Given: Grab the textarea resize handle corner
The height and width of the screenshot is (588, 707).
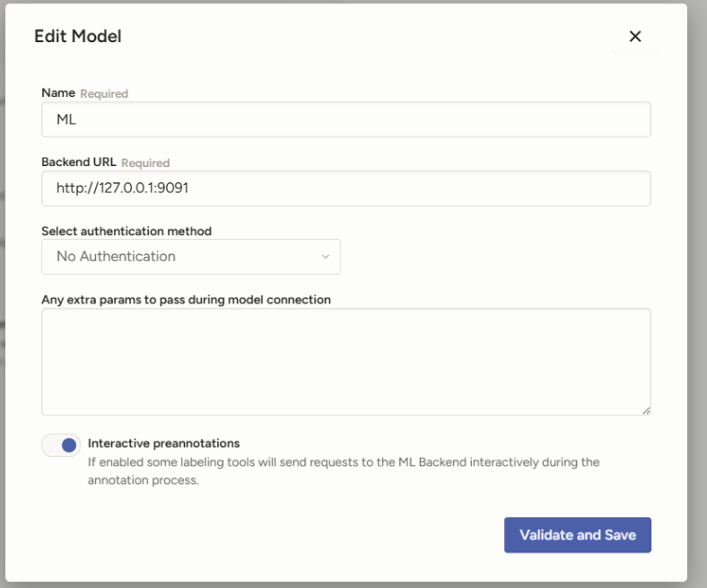Looking at the screenshot, I should [646, 410].
